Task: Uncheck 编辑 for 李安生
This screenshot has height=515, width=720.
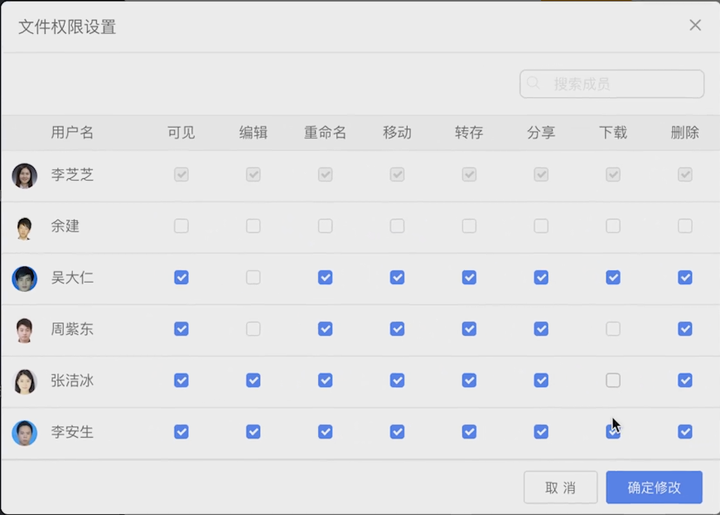Action: pos(253,431)
